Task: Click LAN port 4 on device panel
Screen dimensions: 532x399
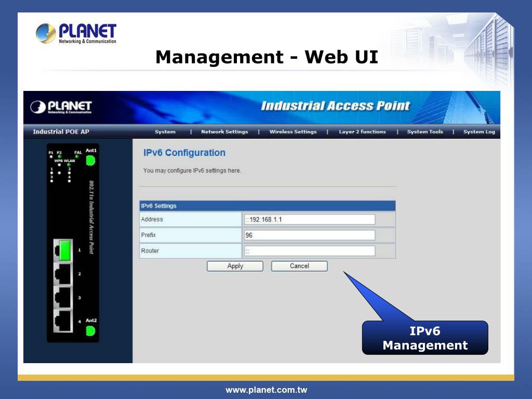Action: pos(63,321)
